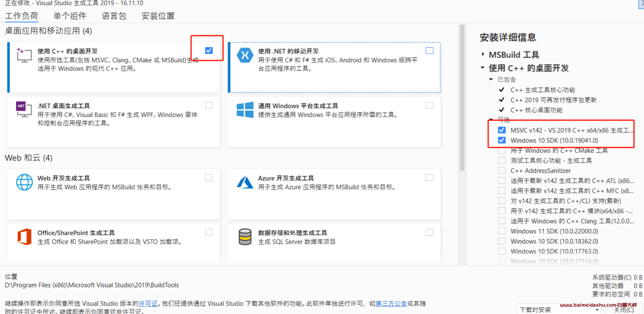Click the workloads list vertical scrollbar
Image resolution: width=644 pixels, height=314 pixels.
click(x=462, y=98)
